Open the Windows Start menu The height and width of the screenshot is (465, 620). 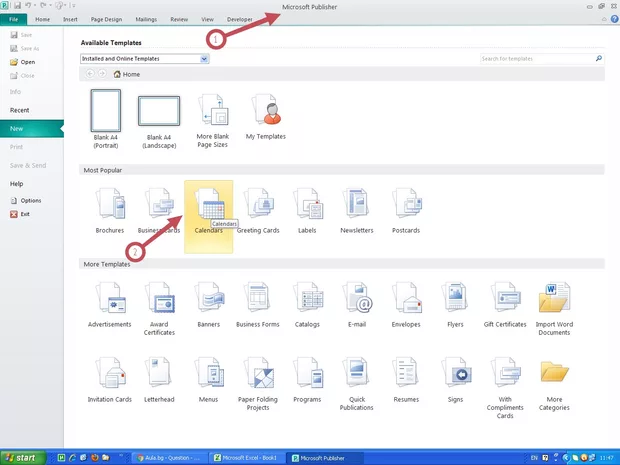click(x=21, y=457)
